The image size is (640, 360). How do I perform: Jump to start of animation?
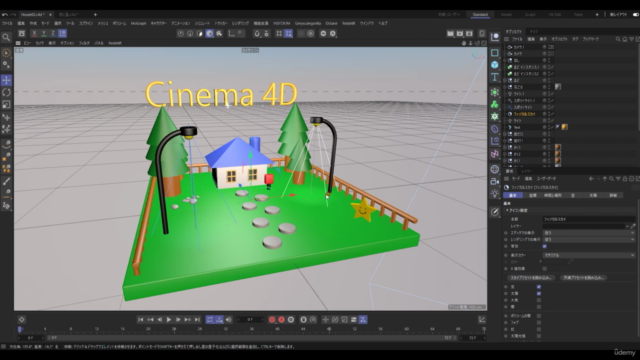140,320
